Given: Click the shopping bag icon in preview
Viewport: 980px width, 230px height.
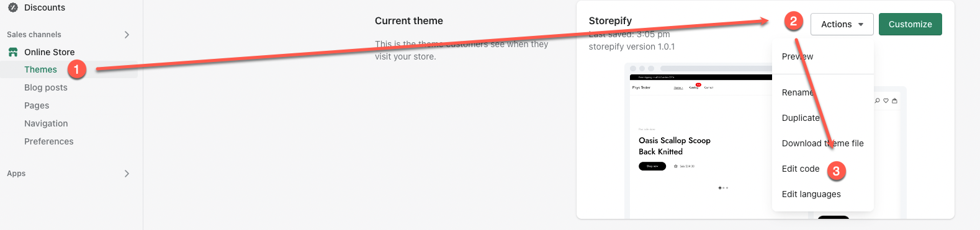Looking at the screenshot, I should [x=894, y=100].
